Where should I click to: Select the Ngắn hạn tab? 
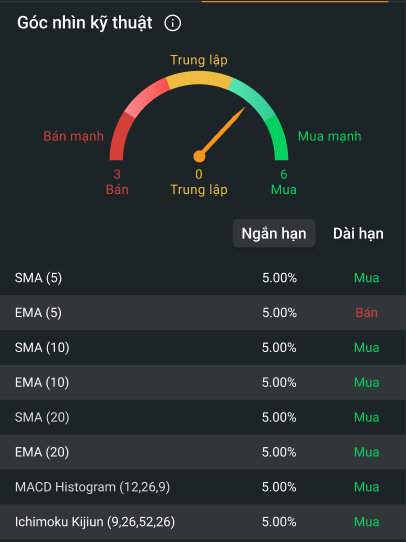point(274,233)
